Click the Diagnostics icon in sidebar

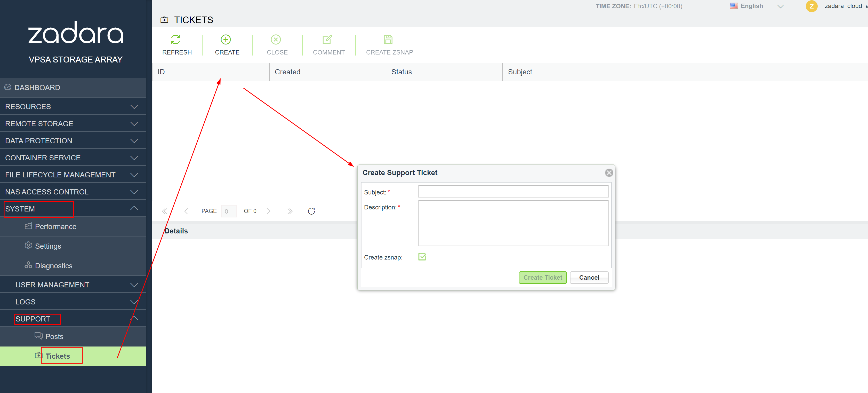[28, 265]
